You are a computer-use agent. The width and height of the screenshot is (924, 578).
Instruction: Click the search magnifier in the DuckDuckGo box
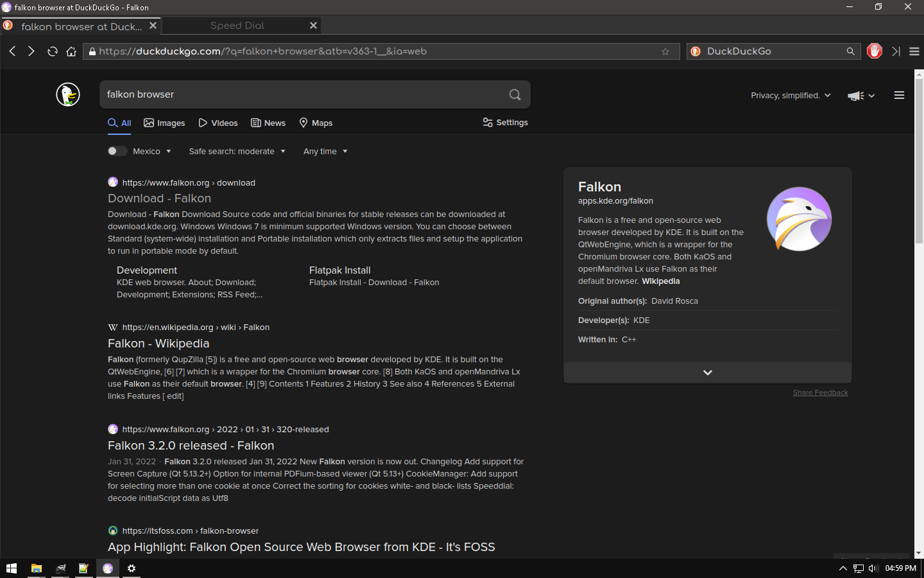pyautogui.click(x=851, y=51)
